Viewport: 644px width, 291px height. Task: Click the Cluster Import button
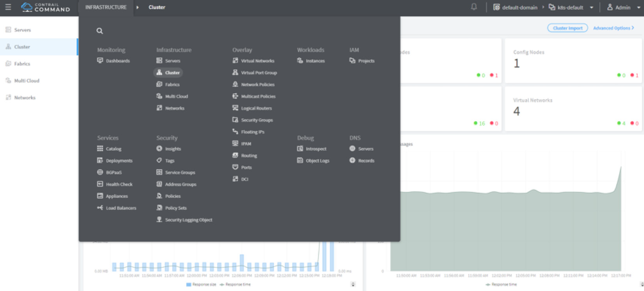point(568,28)
